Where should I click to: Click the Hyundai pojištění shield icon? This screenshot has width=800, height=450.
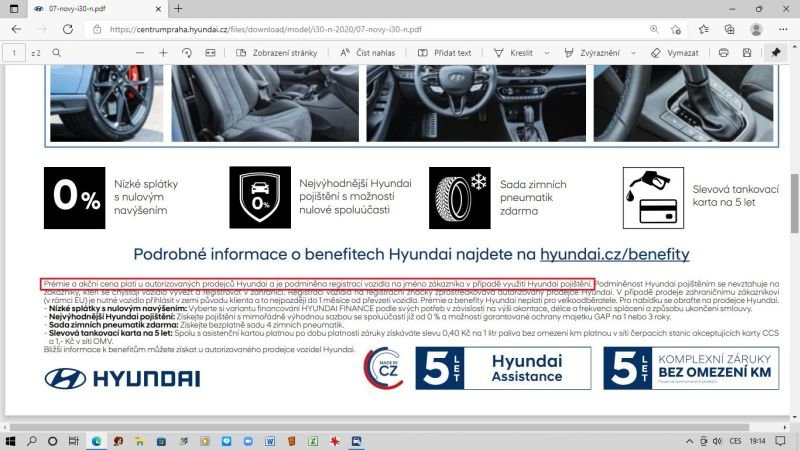[260, 197]
